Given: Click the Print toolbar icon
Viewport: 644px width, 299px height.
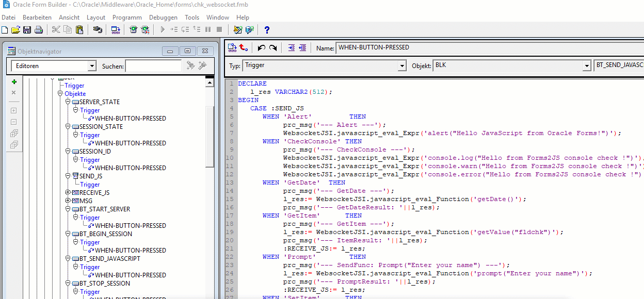Looking at the screenshot, I should point(38,30).
